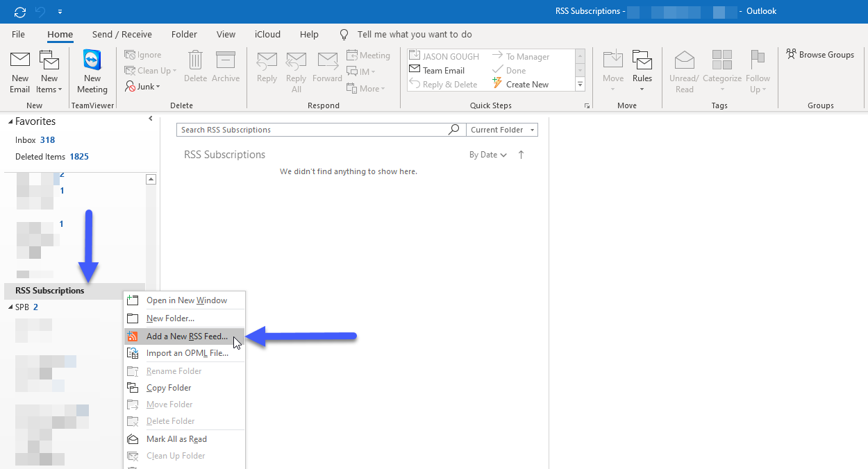Collapse the SPB account
The width and height of the screenshot is (868, 469).
coord(10,307)
